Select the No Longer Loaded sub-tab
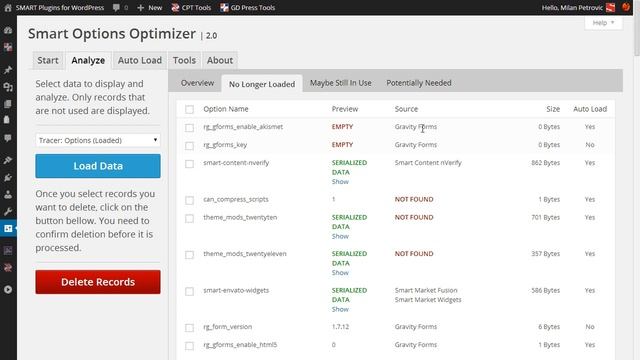The image size is (640, 360). point(262,84)
